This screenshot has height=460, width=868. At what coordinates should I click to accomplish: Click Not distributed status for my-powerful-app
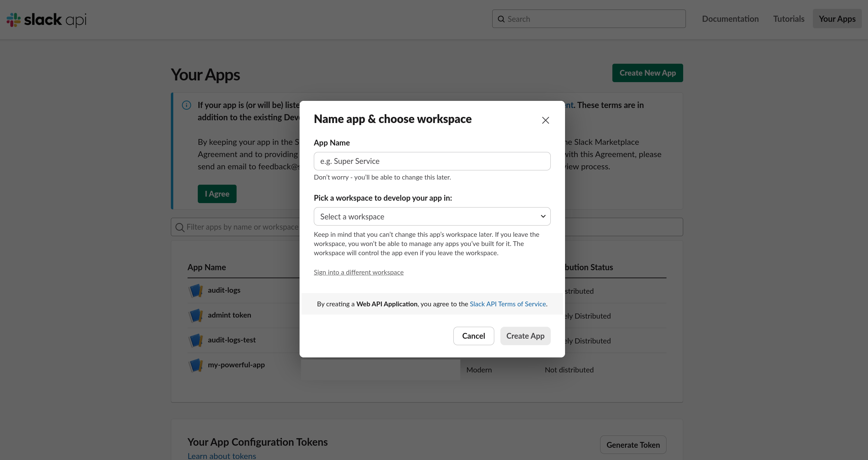point(569,370)
